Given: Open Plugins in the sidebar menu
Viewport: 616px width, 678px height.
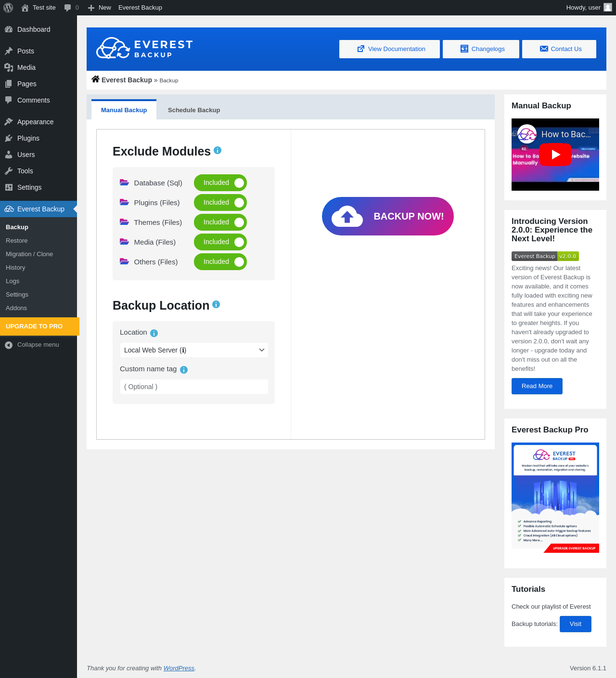Looking at the screenshot, I should point(38,138).
